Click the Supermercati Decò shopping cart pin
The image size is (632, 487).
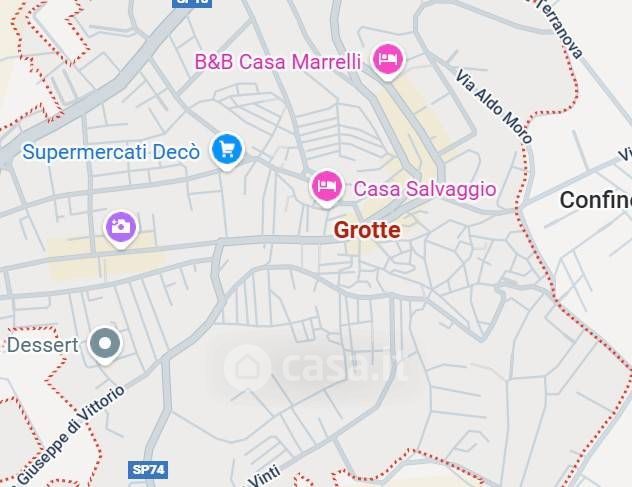click(227, 151)
